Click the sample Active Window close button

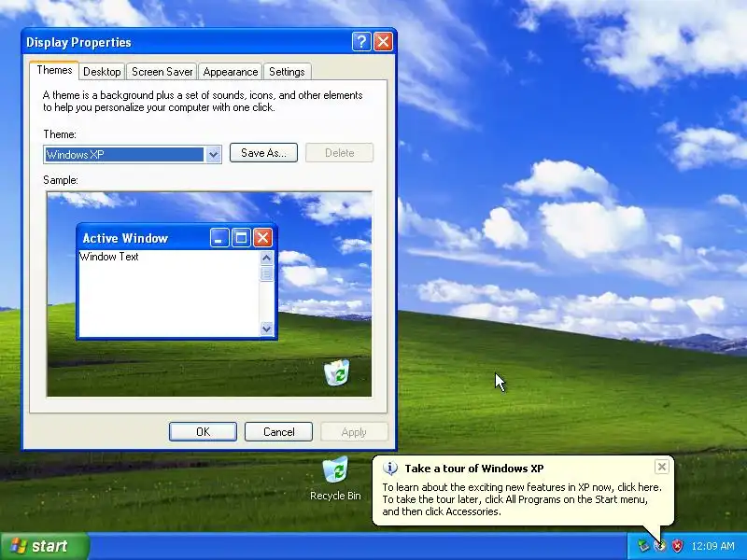click(262, 238)
